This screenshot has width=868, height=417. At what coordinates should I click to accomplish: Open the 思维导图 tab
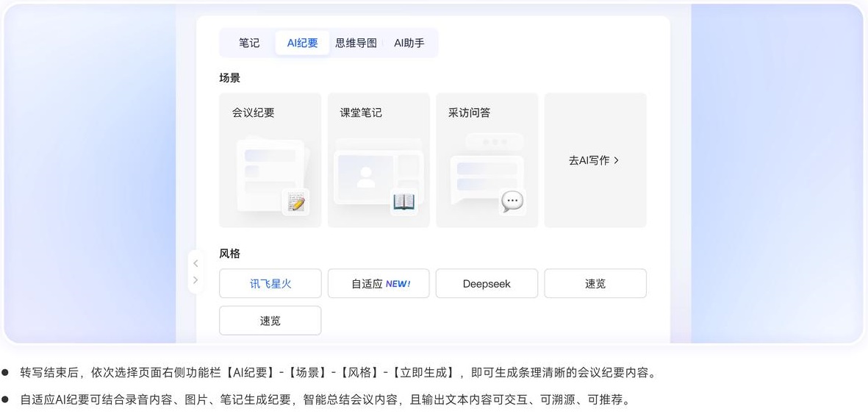point(356,43)
